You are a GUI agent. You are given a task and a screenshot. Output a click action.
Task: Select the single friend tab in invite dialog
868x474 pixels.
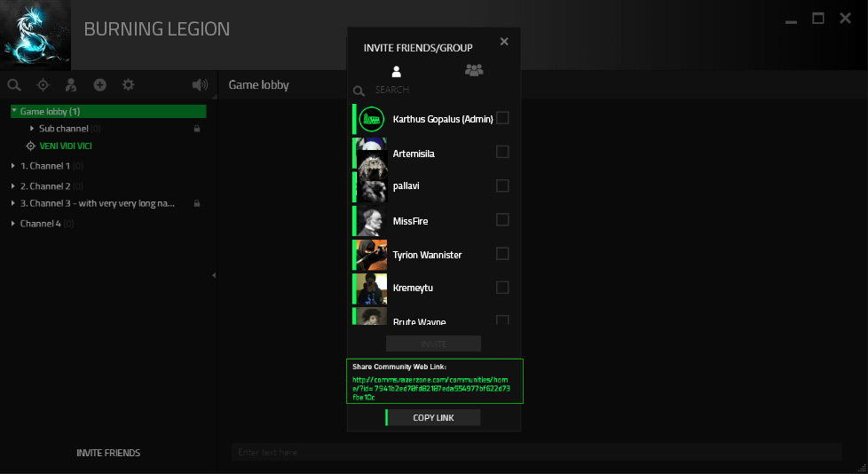(397, 72)
